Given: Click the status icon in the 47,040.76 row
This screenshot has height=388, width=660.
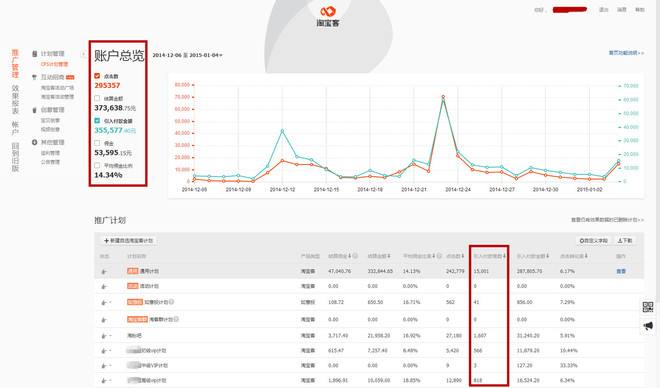Looking at the screenshot, I should coord(104,271).
